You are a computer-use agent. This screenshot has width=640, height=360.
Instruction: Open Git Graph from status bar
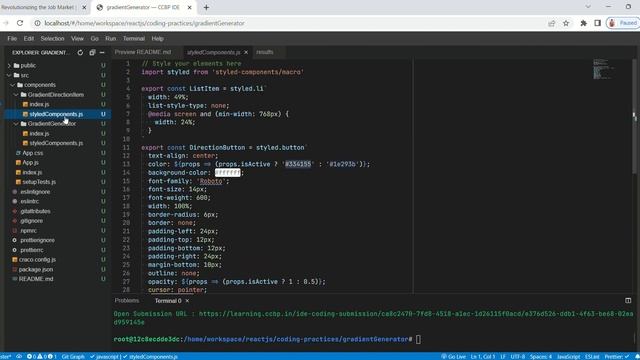pos(73,357)
